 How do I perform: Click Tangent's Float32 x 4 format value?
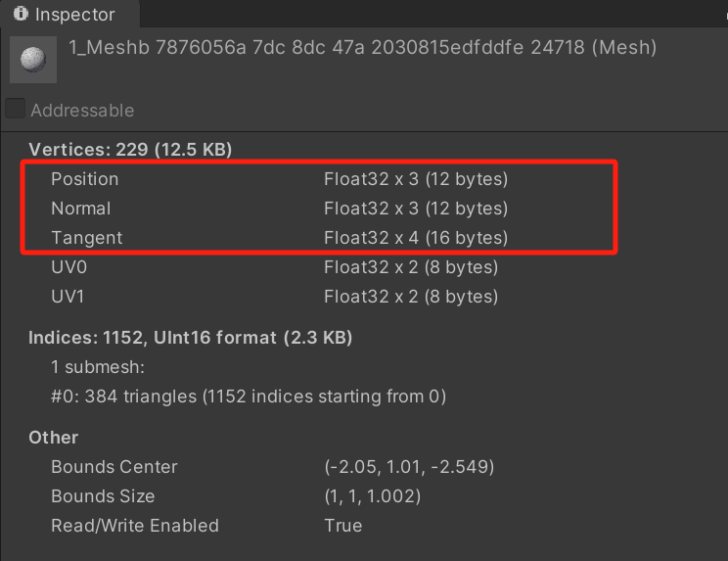point(416,238)
